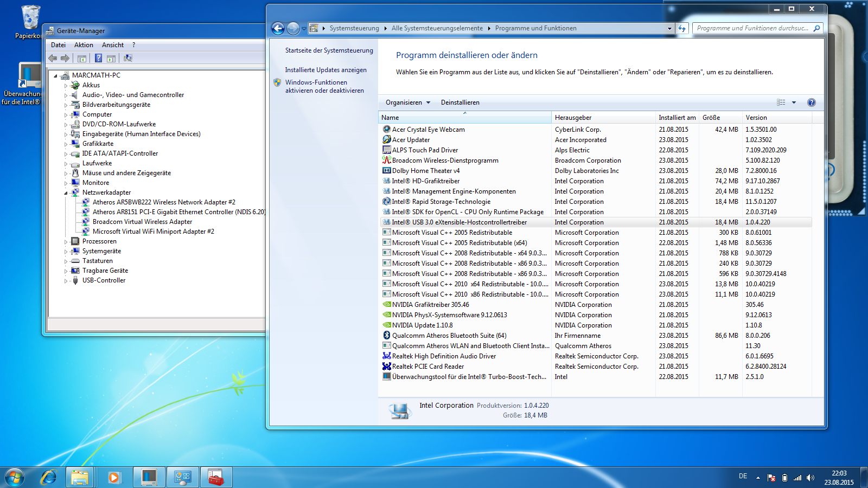Click the Windows Start button
868x488 pixels.
(x=15, y=477)
